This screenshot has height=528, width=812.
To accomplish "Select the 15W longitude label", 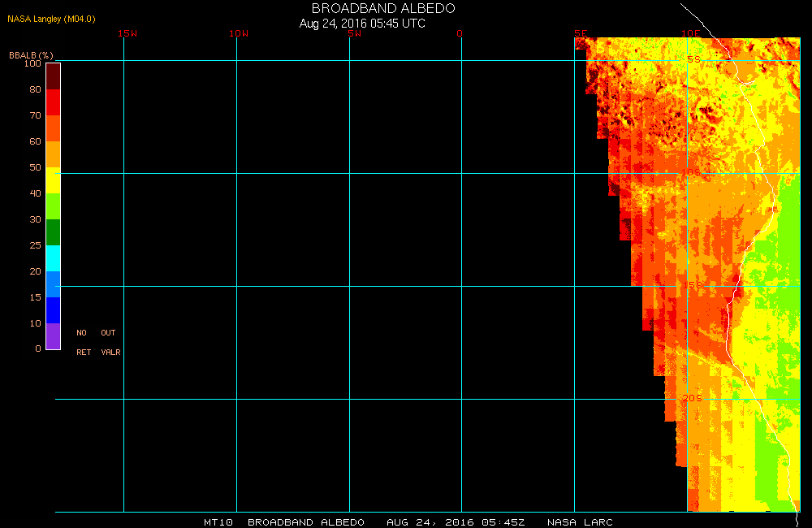I will point(127,33).
